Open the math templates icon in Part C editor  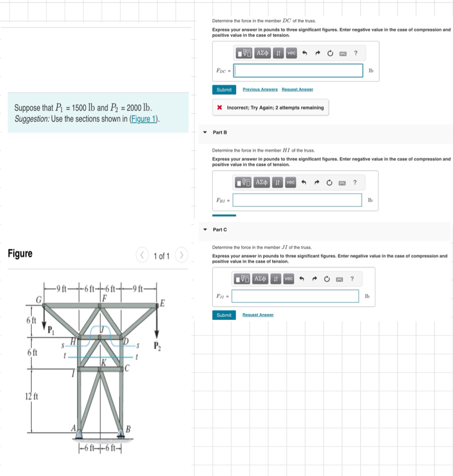click(x=242, y=279)
